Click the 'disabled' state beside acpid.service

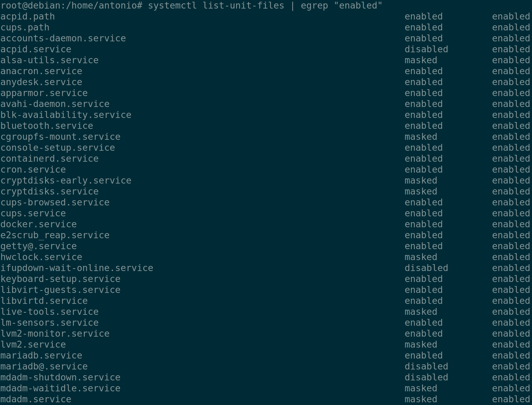coord(426,49)
